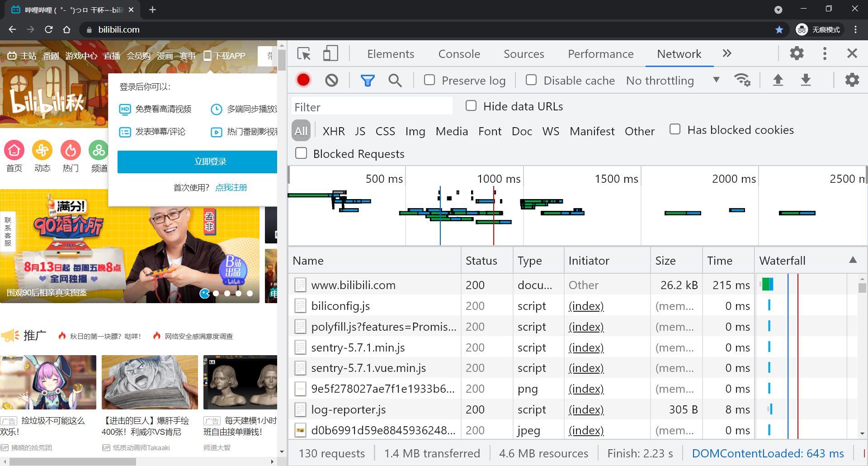Click Name column header

pos(374,260)
